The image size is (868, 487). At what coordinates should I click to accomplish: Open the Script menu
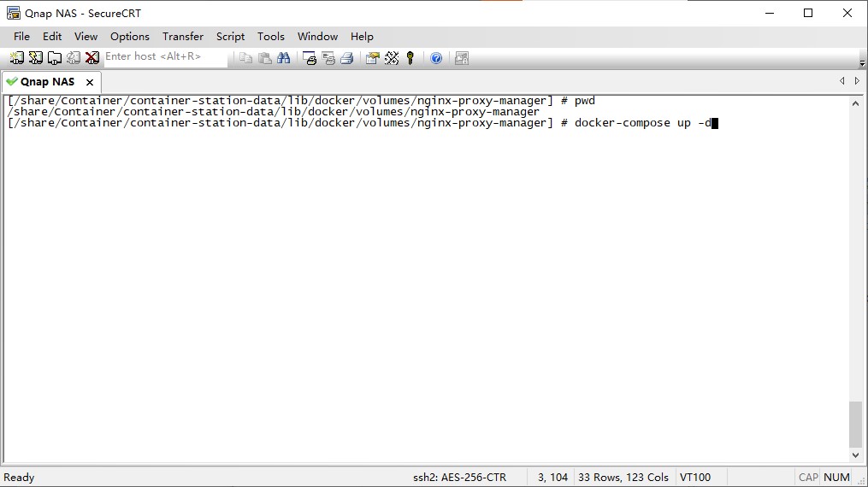(230, 37)
